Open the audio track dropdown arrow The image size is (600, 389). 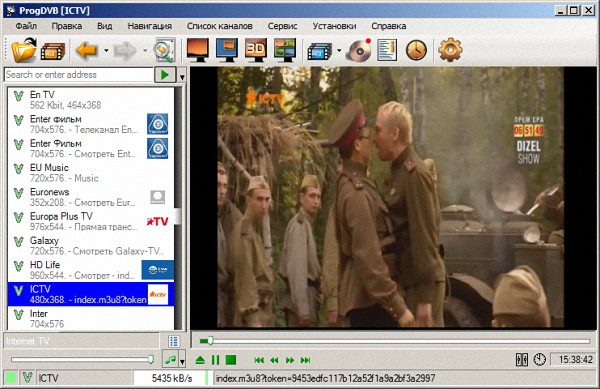click(x=182, y=361)
